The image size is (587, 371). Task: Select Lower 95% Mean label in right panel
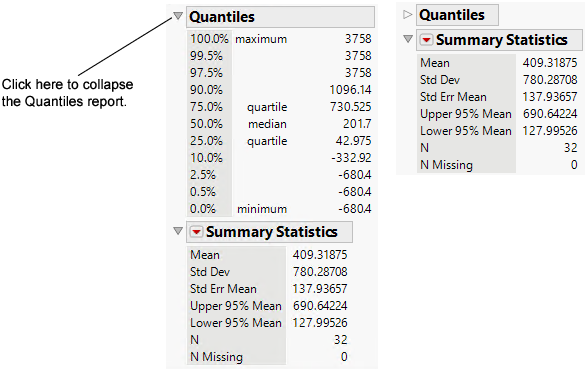point(465,131)
